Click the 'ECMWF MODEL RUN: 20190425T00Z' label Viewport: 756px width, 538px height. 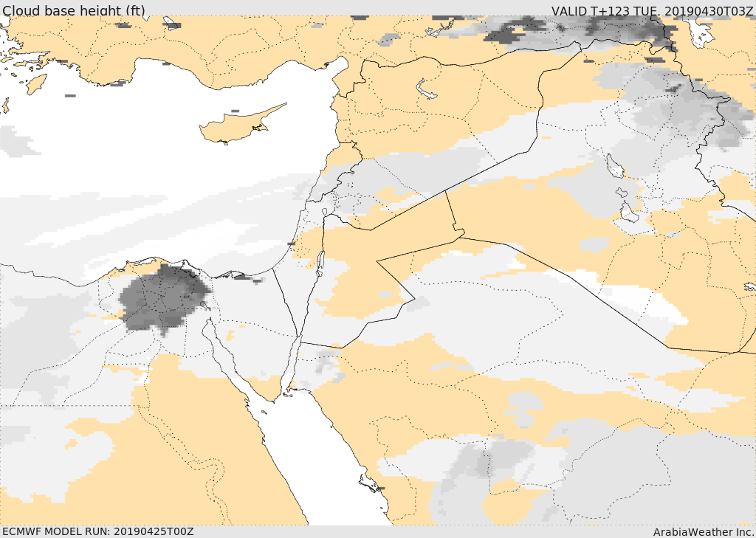pyautogui.click(x=98, y=531)
